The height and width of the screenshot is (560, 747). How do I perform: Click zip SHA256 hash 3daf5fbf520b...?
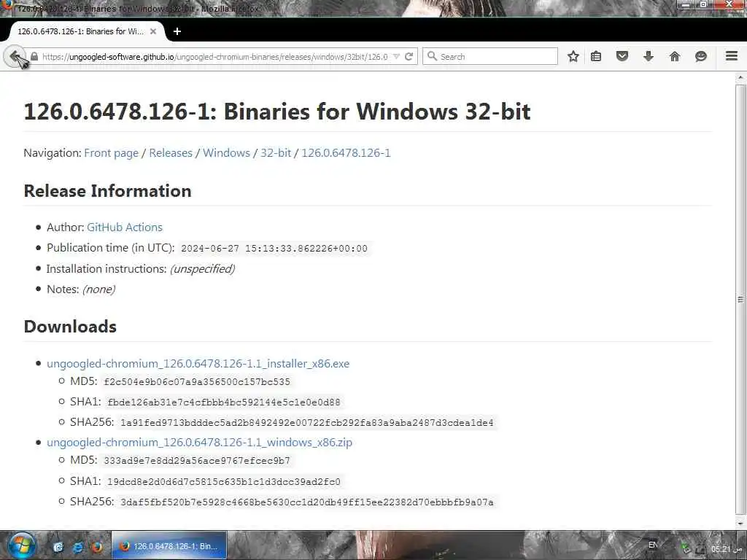307,502
